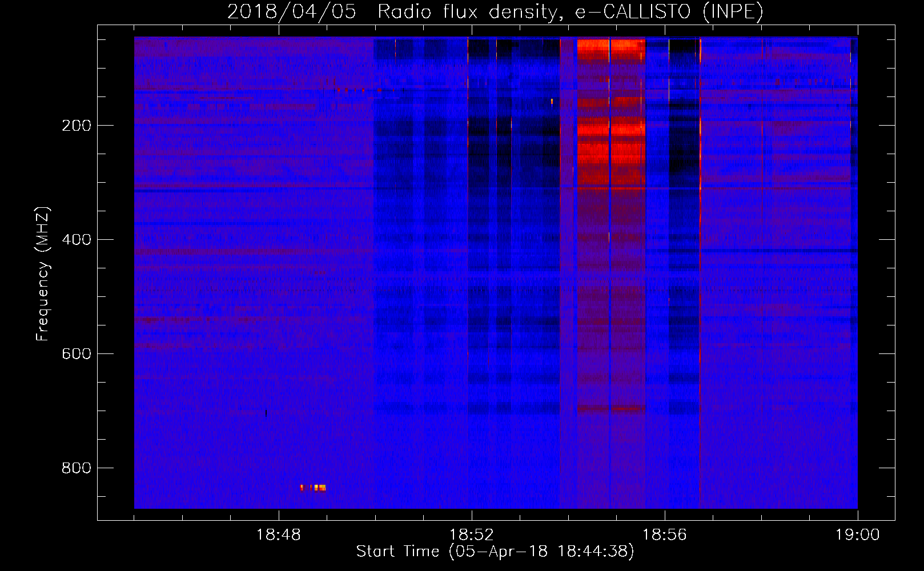924x571 pixels.
Task: Click the 'Start Time (05-Apr-18 18:44:38)' label
Action: [495, 552]
